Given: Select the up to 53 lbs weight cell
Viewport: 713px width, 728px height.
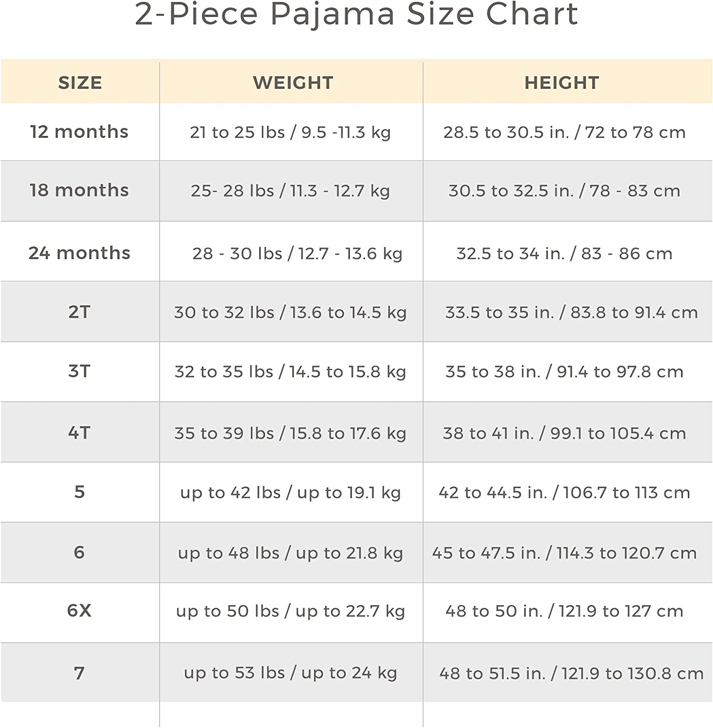Looking at the screenshot, I should [x=290, y=673].
